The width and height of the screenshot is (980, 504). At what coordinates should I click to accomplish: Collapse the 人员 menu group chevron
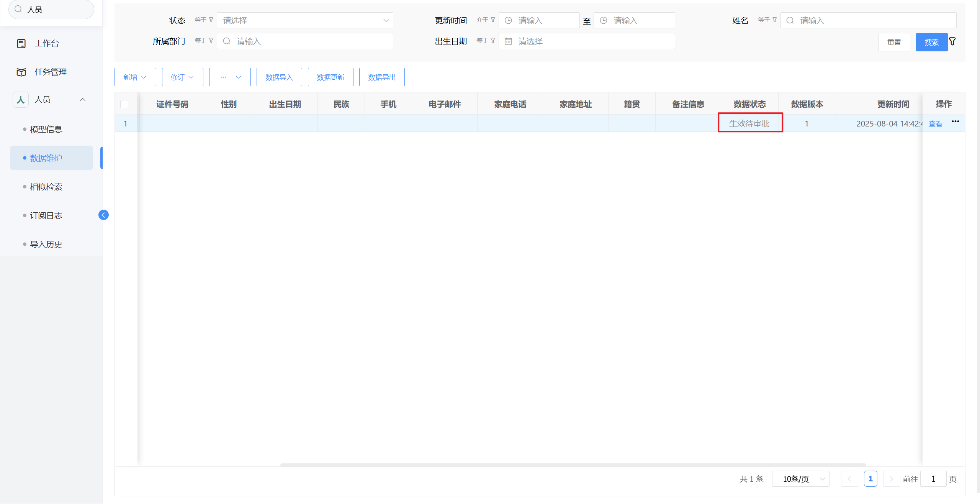tap(83, 100)
